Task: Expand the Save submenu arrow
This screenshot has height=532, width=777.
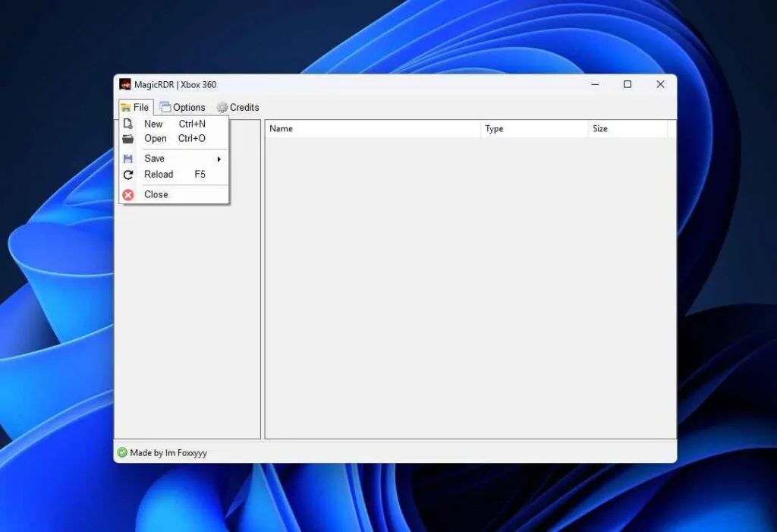Action: (x=219, y=159)
